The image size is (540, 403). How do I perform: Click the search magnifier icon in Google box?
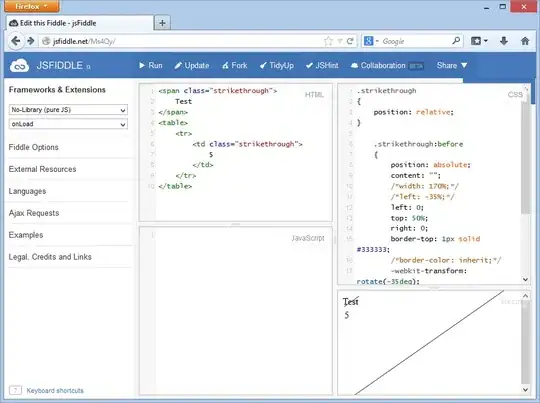pyautogui.click(x=456, y=41)
